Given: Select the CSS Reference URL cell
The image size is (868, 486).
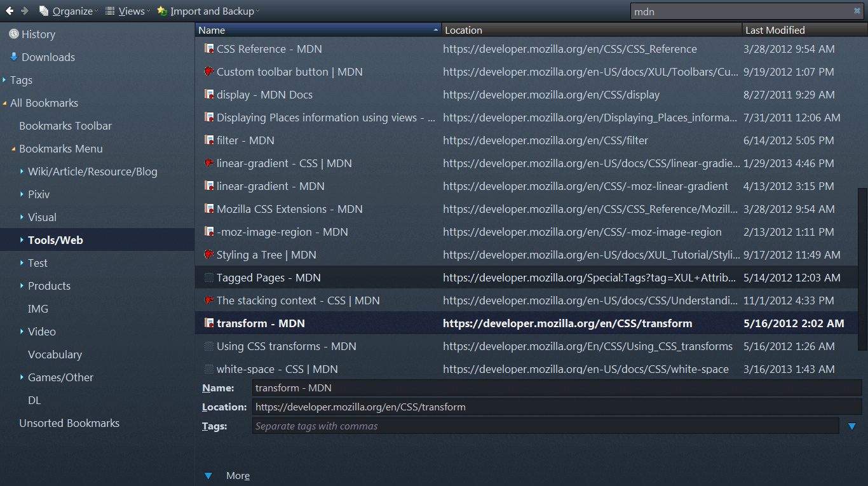Looking at the screenshot, I should click(570, 49).
